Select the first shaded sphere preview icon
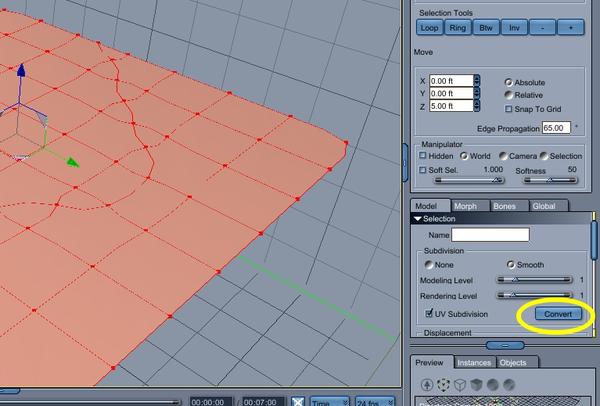This screenshot has height=406, width=600. point(492,385)
